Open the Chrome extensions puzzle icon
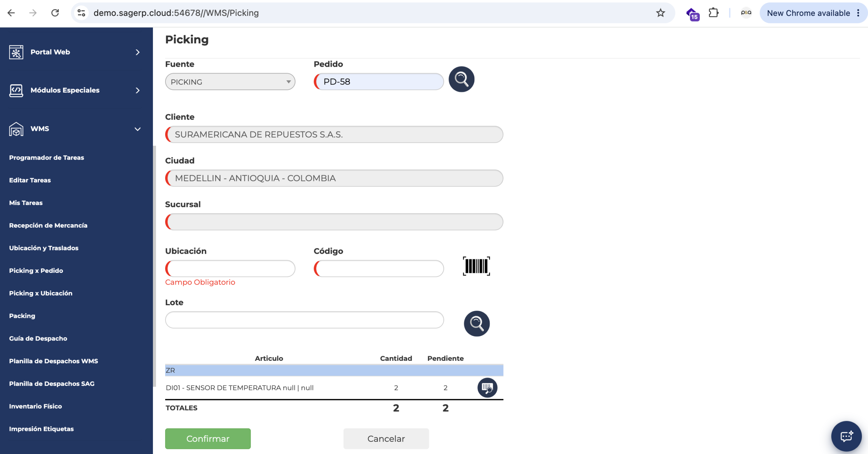 point(713,13)
